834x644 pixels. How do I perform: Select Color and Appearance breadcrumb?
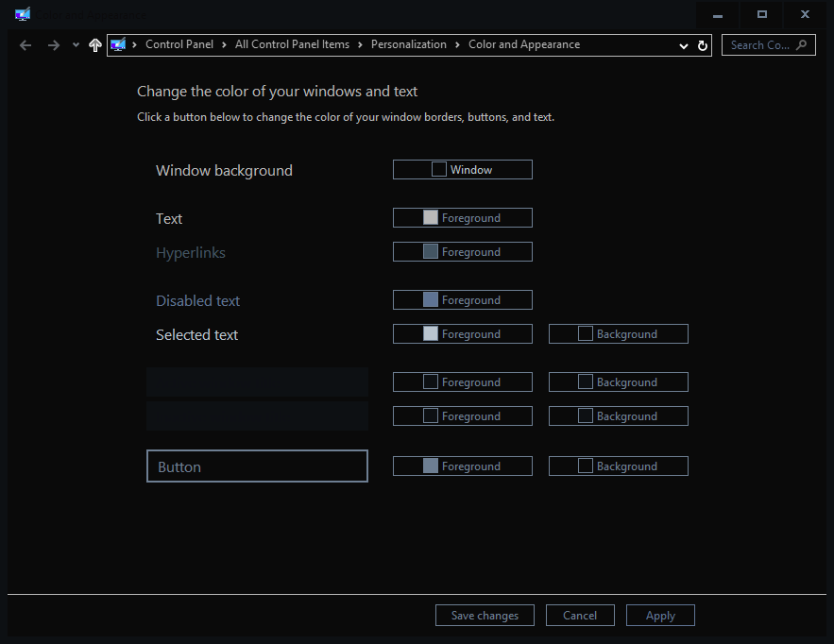[x=524, y=44]
